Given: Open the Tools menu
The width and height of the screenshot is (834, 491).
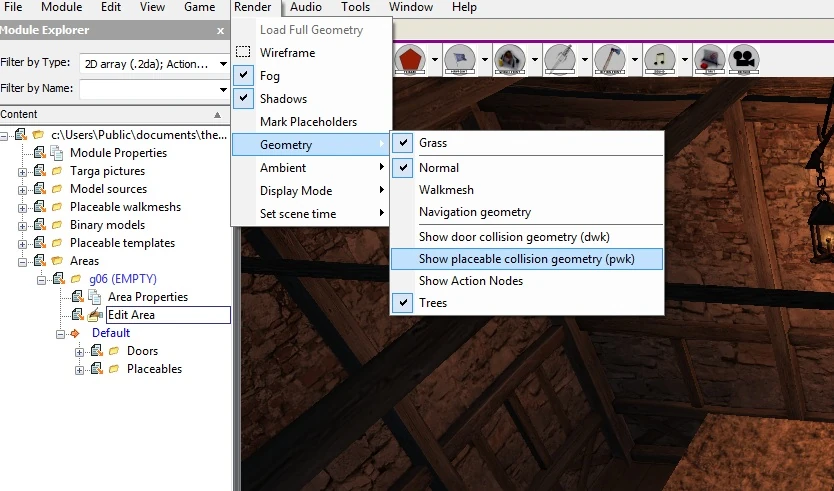Looking at the screenshot, I should [355, 7].
